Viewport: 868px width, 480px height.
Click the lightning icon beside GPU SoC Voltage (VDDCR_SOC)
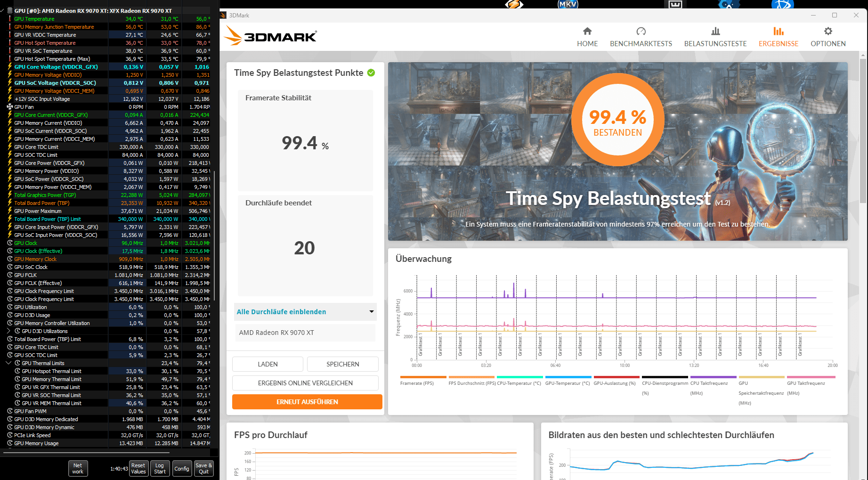pyautogui.click(x=10, y=83)
